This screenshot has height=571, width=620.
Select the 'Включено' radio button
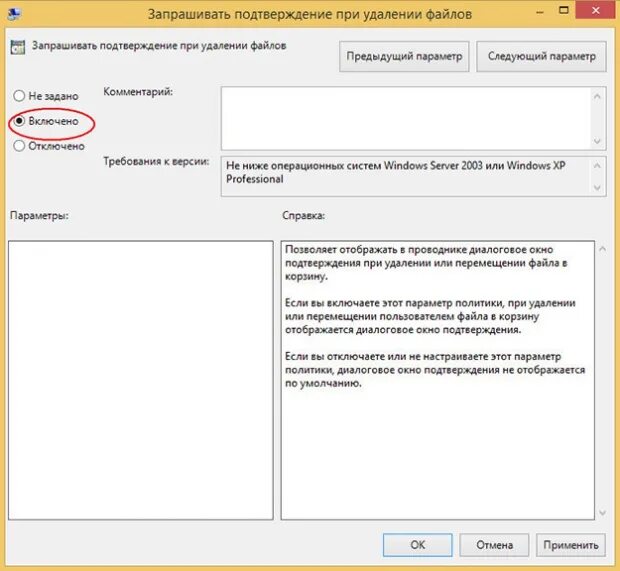[19, 121]
